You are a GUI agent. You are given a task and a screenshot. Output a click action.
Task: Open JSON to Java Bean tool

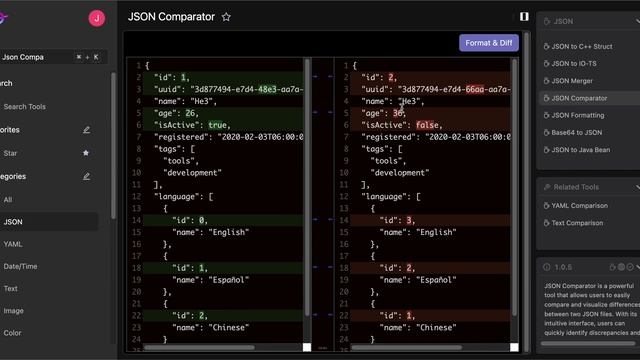click(x=580, y=150)
